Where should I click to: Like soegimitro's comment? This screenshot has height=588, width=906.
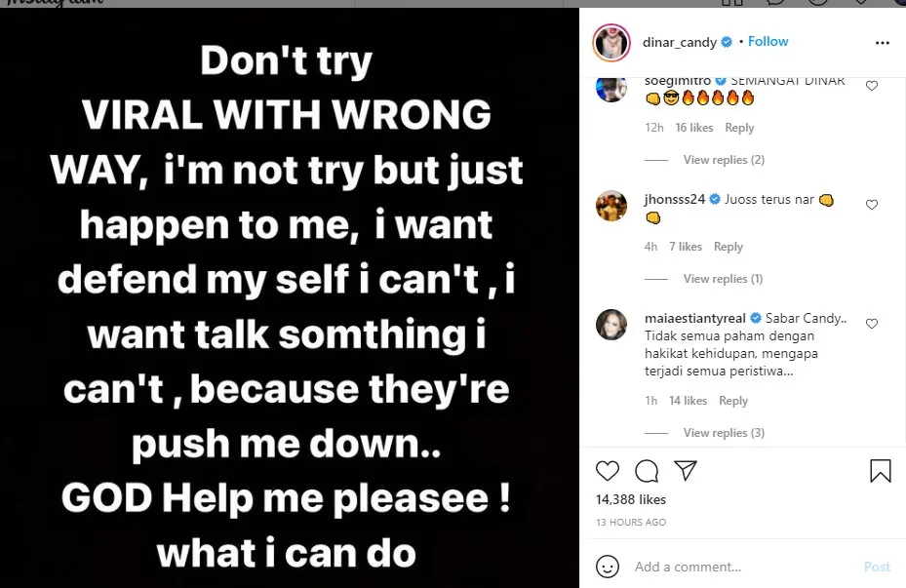coord(872,86)
